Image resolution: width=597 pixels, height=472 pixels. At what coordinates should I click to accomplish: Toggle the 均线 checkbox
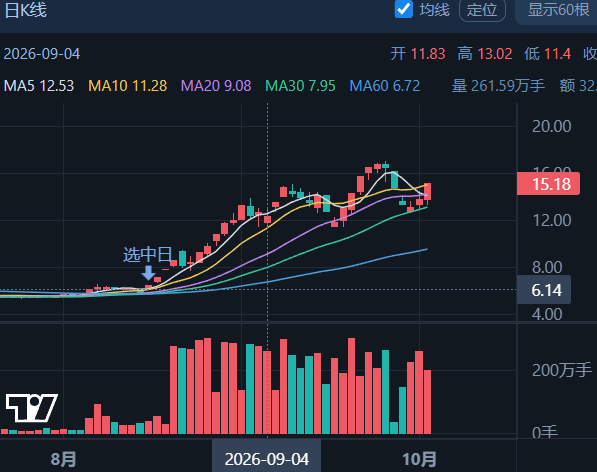coord(404,9)
